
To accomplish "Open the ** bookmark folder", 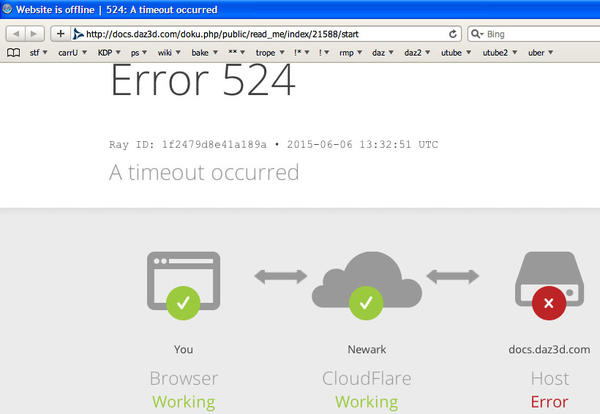I will click(236, 52).
